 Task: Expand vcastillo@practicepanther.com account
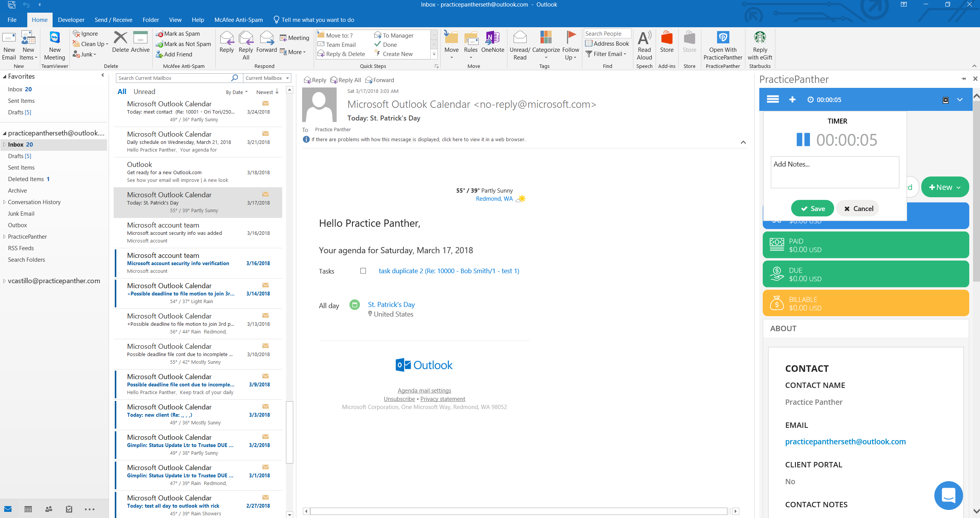4,281
